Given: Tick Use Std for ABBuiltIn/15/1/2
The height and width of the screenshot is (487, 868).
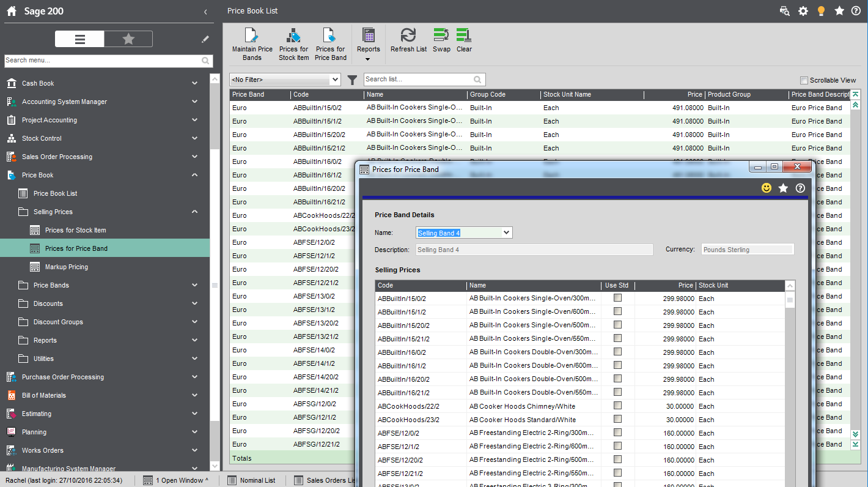Looking at the screenshot, I should pyautogui.click(x=617, y=311).
